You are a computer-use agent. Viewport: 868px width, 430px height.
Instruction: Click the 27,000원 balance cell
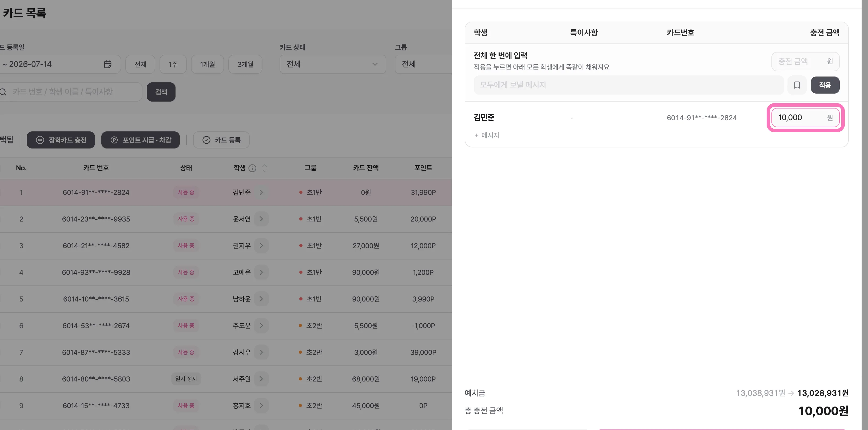pyautogui.click(x=366, y=246)
